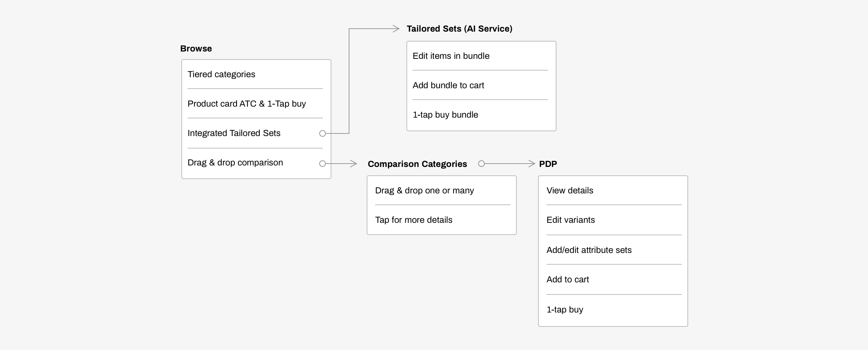Click the arrowhead pointing to Tailored Sets
868x350 pixels.
[x=396, y=29]
